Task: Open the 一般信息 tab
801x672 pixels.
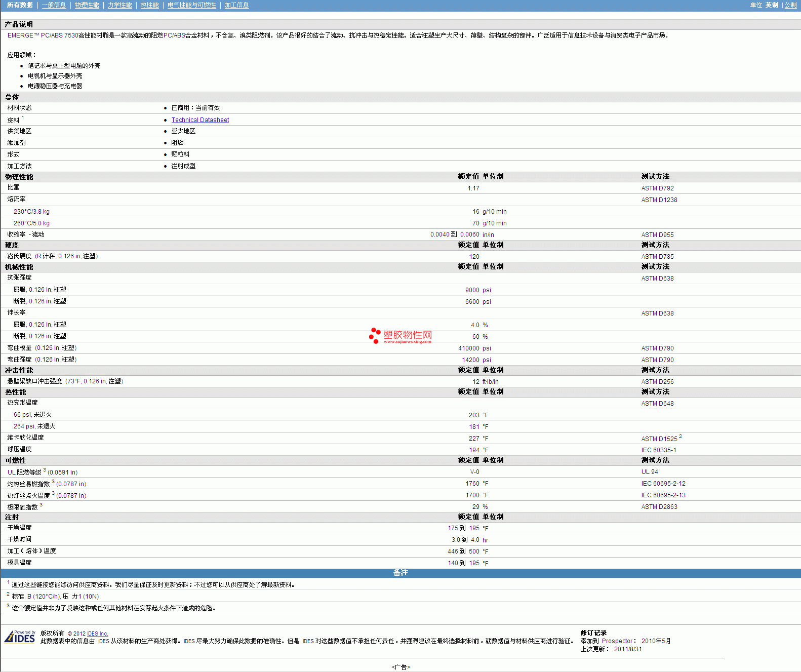Action: point(54,5)
